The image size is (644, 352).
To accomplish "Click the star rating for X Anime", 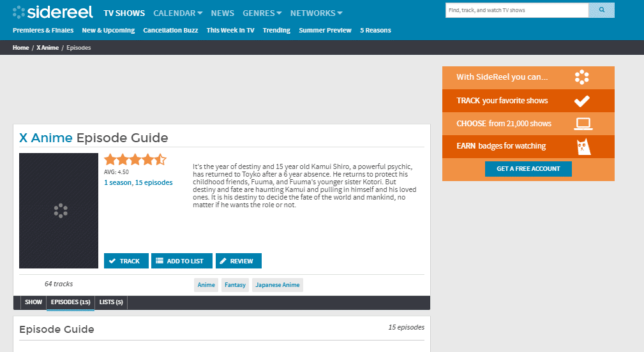I will 135,159.
